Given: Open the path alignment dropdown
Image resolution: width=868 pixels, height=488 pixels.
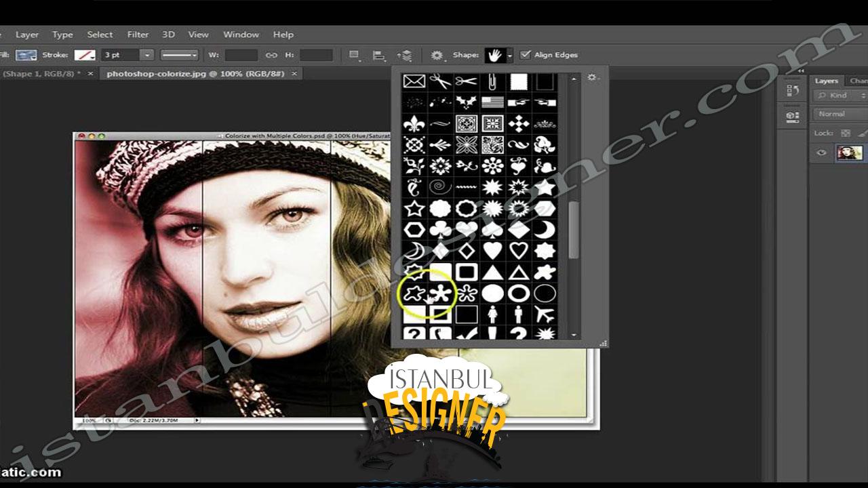Looking at the screenshot, I should pyautogui.click(x=379, y=55).
